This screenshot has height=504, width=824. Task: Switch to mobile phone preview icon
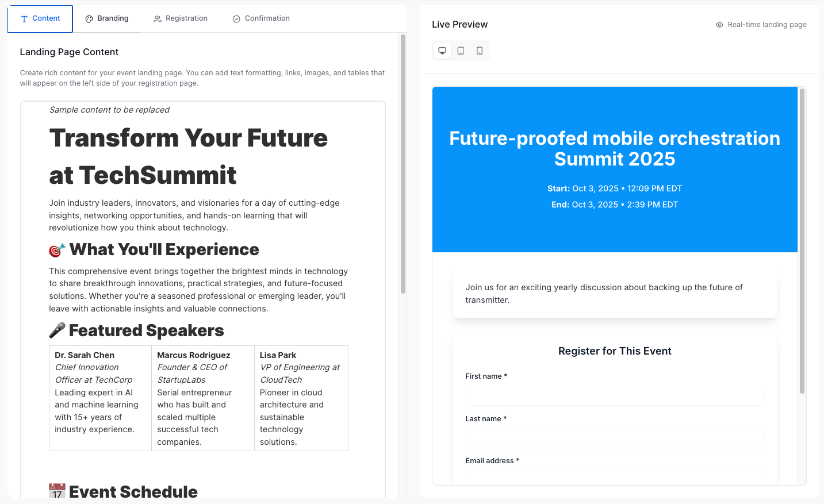pyautogui.click(x=480, y=51)
